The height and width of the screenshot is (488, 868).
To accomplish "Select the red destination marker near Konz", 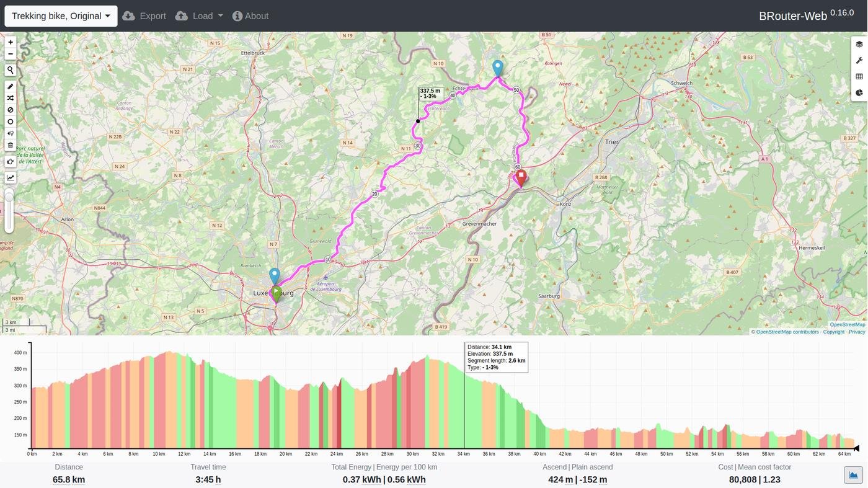I will click(x=521, y=175).
